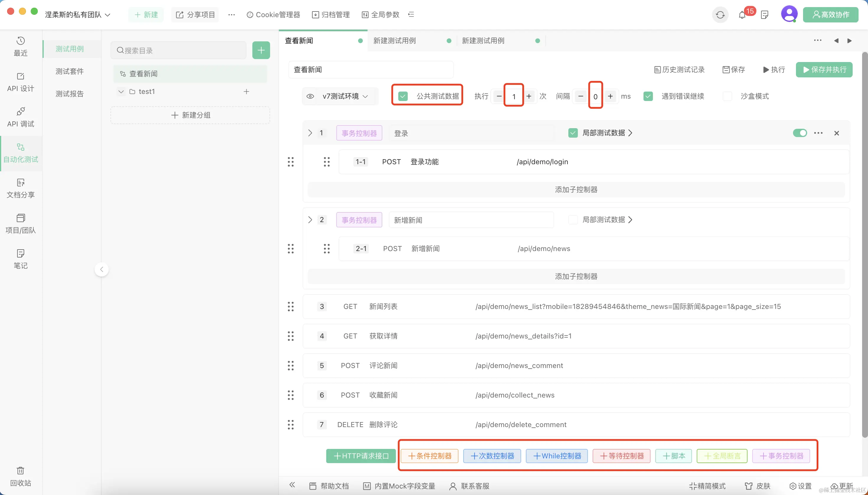Uncheck 公共测试数据 checkbox
868x495 pixels.
tap(403, 96)
